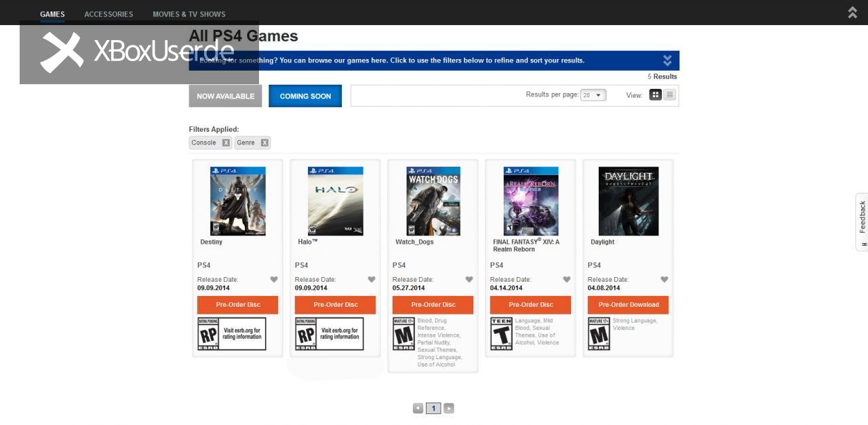Click Daylight release date 04.08.2014
Image resolution: width=868 pixels, height=425 pixels.
604,288
